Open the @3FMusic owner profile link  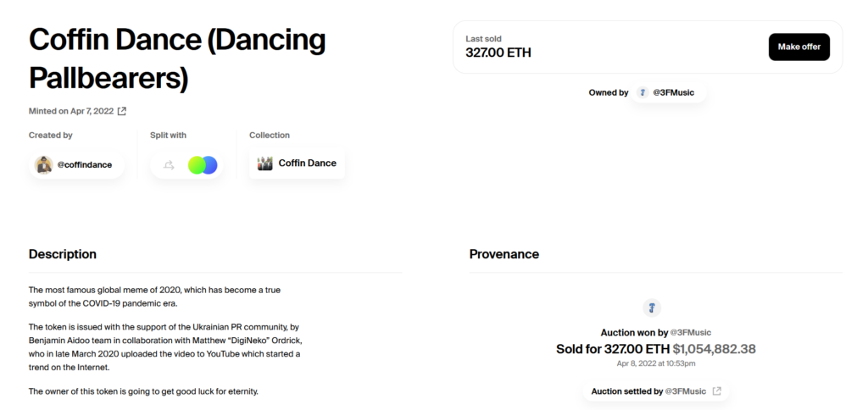pos(673,92)
